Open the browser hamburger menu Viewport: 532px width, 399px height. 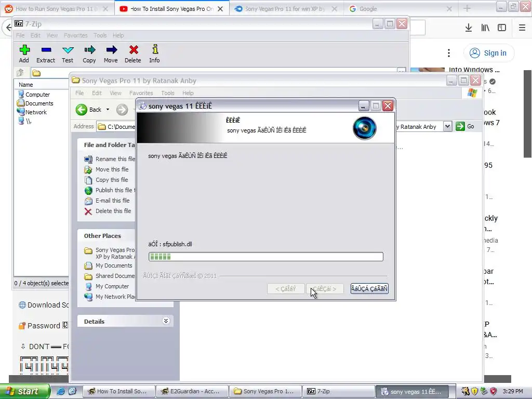522,28
